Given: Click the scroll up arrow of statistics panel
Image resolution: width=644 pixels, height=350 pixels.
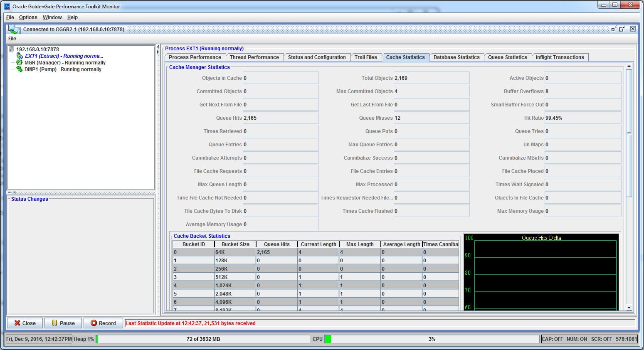Looking at the screenshot, I should (x=629, y=67).
